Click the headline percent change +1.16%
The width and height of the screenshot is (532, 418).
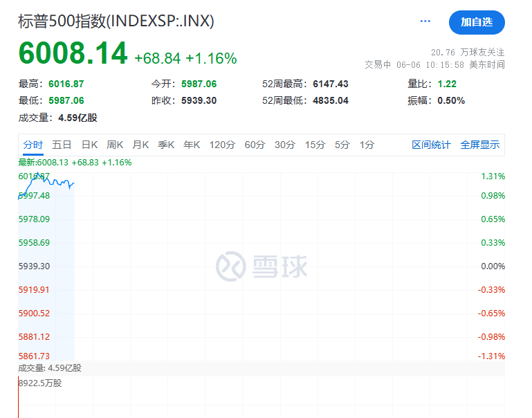(x=211, y=58)
